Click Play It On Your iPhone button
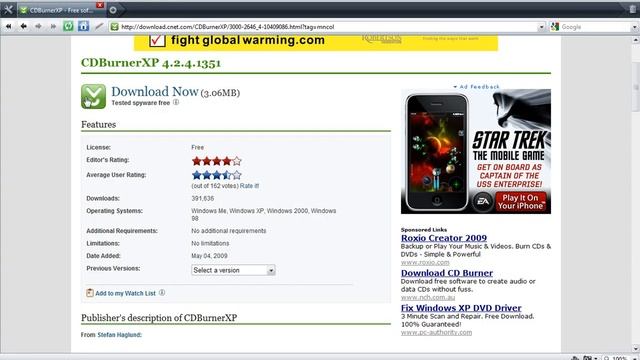 [520, 202]
